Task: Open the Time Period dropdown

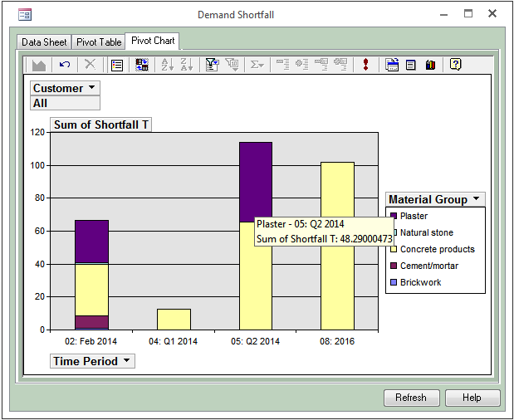Action: click(x=126, y=361)
